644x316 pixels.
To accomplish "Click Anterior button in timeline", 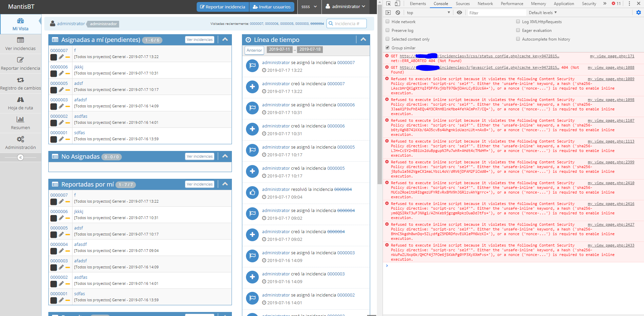I will (x=254, y=50).
